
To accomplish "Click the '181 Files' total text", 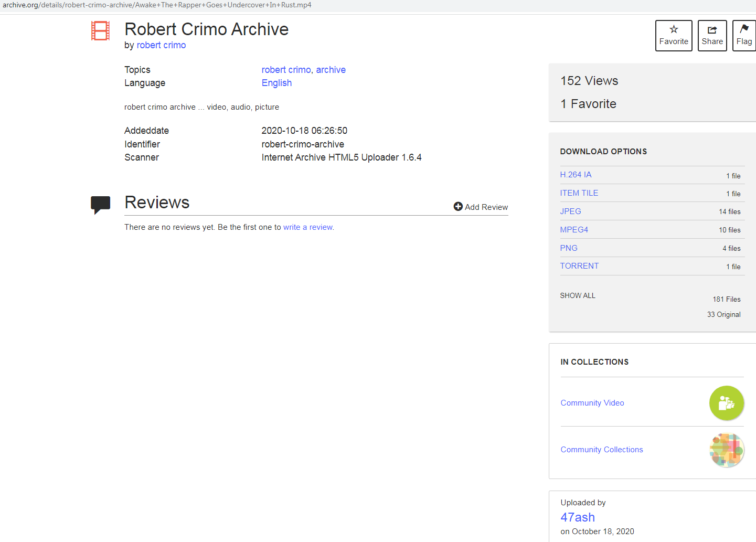I will (x=727, y=300).
